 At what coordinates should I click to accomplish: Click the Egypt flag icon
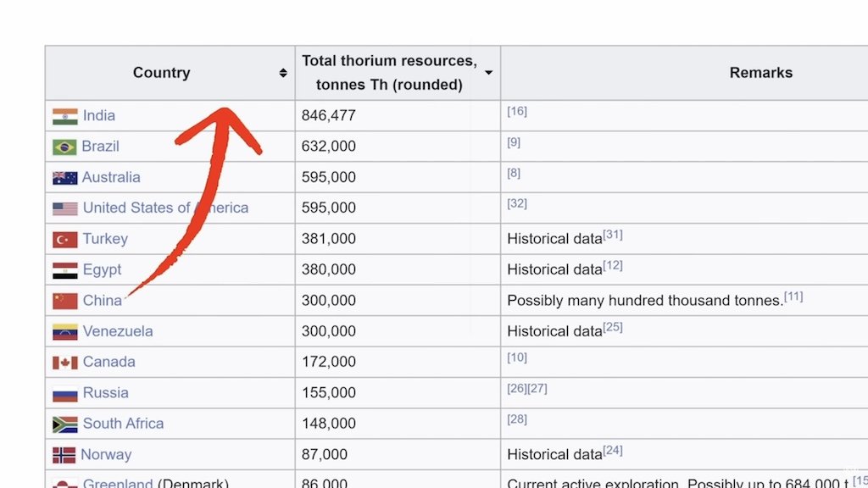coord(64,270)
